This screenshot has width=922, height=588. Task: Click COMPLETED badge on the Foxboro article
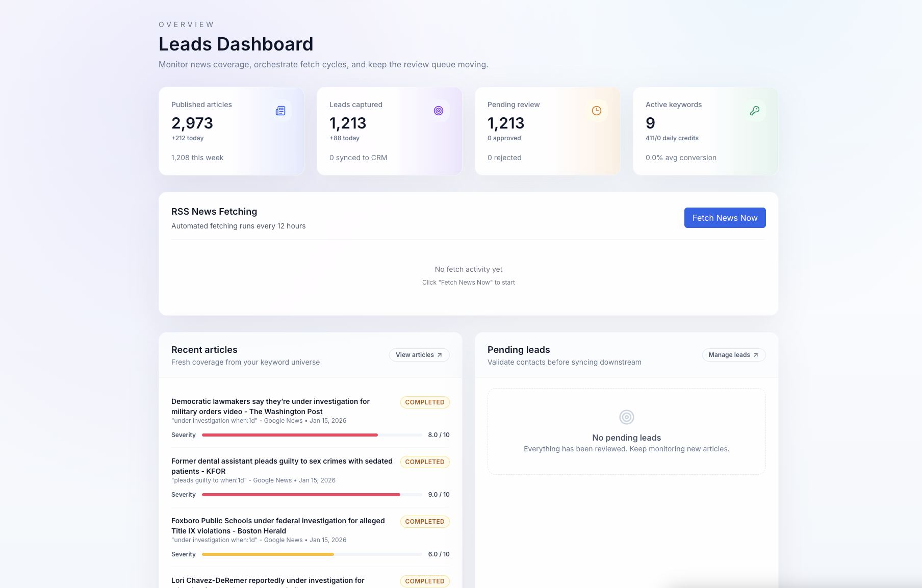425,522
